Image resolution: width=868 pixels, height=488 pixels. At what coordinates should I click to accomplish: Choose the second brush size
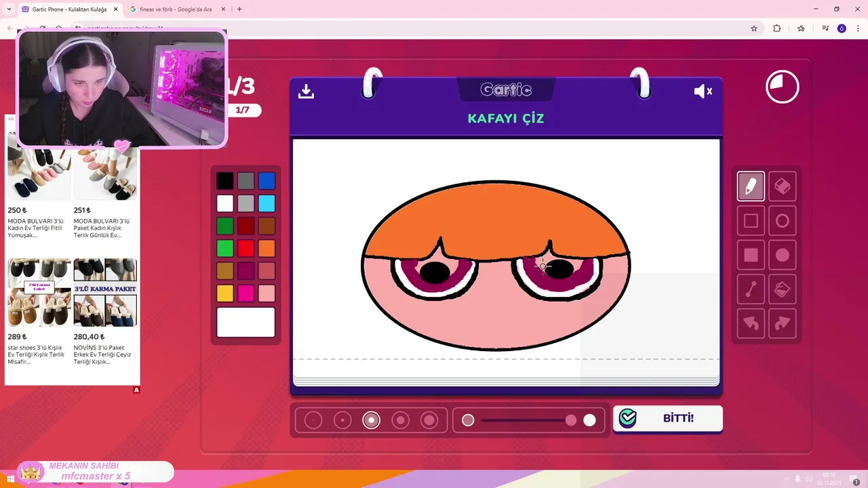click(342, 420)
